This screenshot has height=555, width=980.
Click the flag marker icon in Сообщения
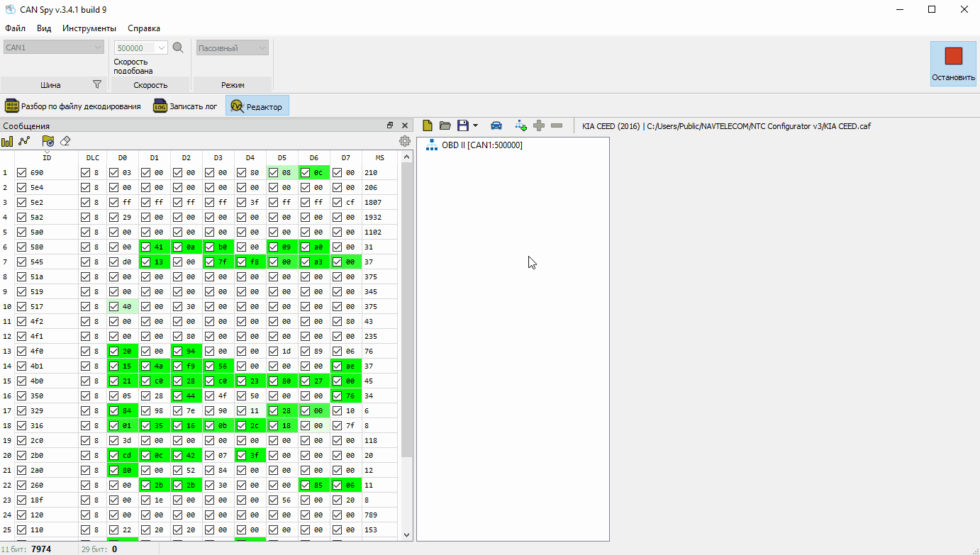pos(48,141)
